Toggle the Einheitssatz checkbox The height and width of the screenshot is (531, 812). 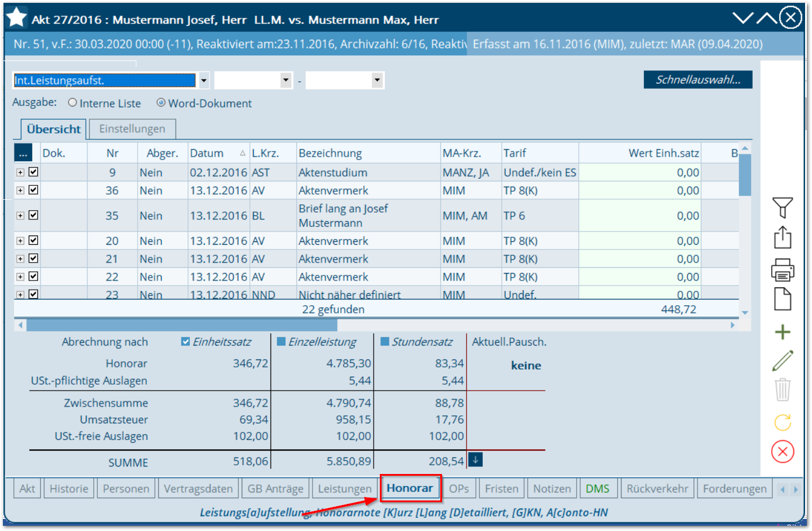click(x=185, y=342)
